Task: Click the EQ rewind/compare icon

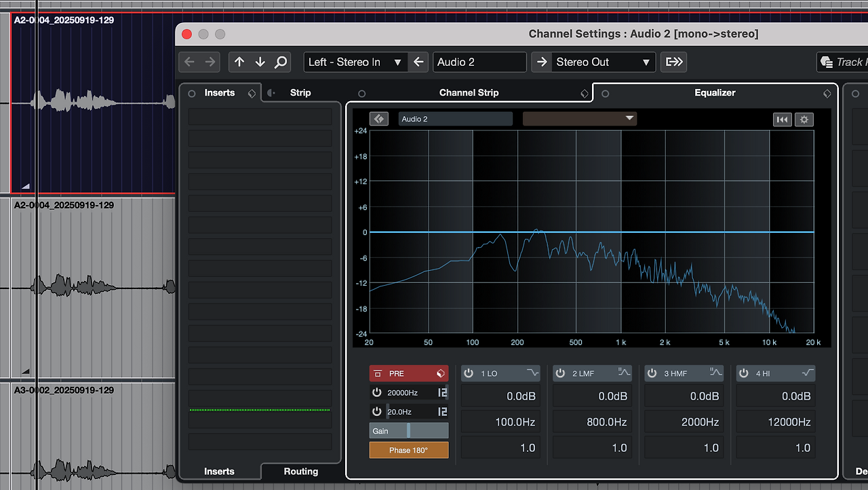Action: pyautogui.click(x=783, y=119)
